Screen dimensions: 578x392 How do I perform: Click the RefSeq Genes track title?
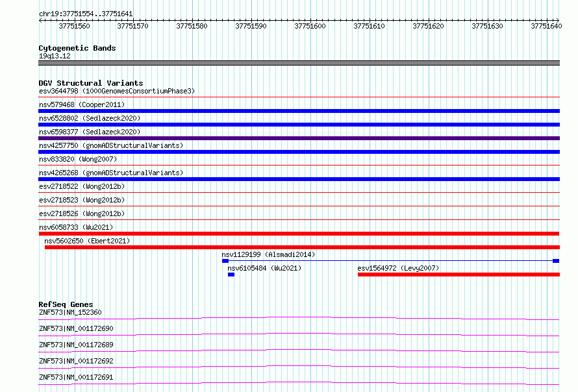pos(66,304)
